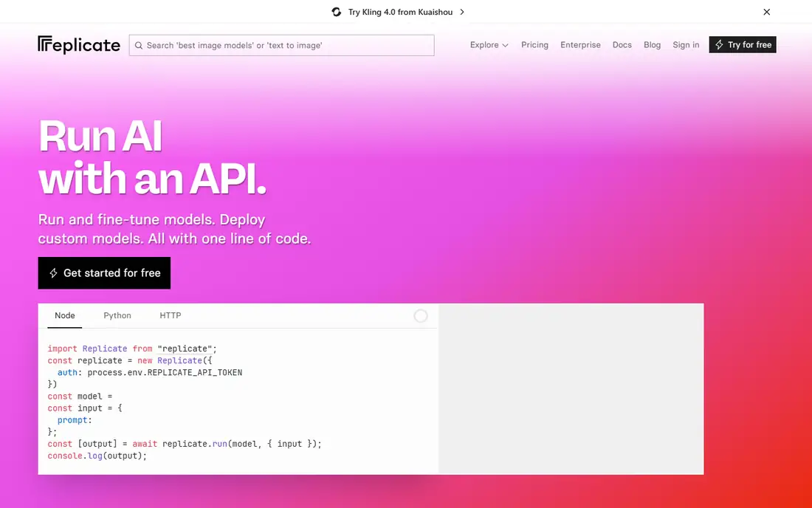Go to the Blog
This screenshot has height=508, width=812.
(x=652, y=45)
